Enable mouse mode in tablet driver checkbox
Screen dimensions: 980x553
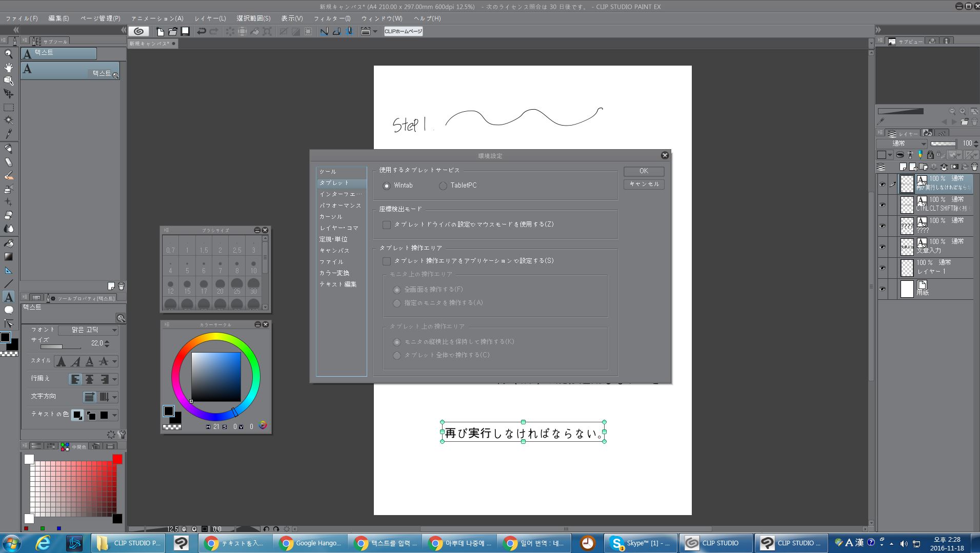tap(387, 225)
